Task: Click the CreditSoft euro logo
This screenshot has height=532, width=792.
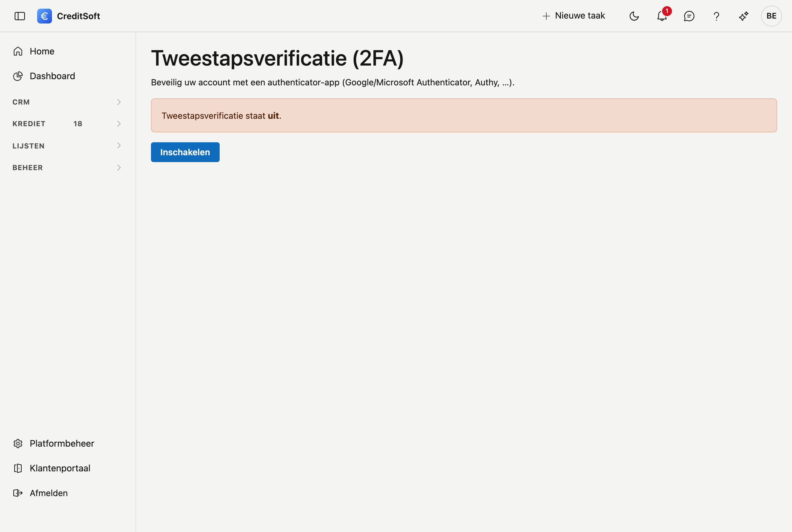Action: tap(45, 16)
